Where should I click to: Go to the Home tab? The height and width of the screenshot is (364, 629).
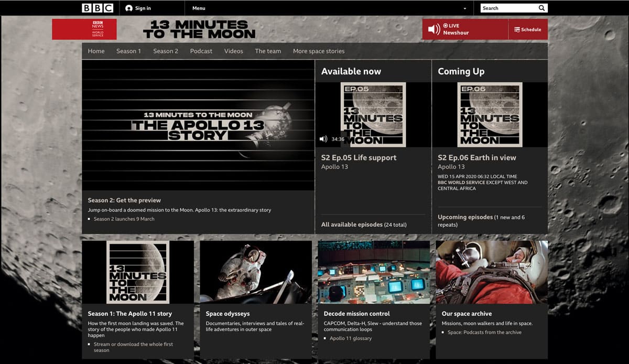(96, 51)
